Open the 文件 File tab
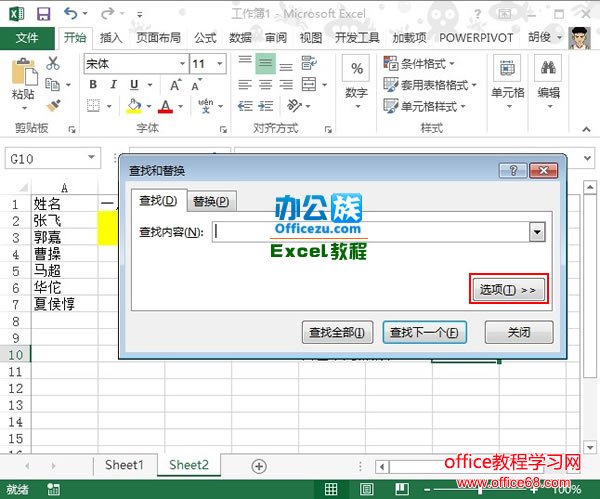The width and height of the screenshot is (600, 499). 27,38
